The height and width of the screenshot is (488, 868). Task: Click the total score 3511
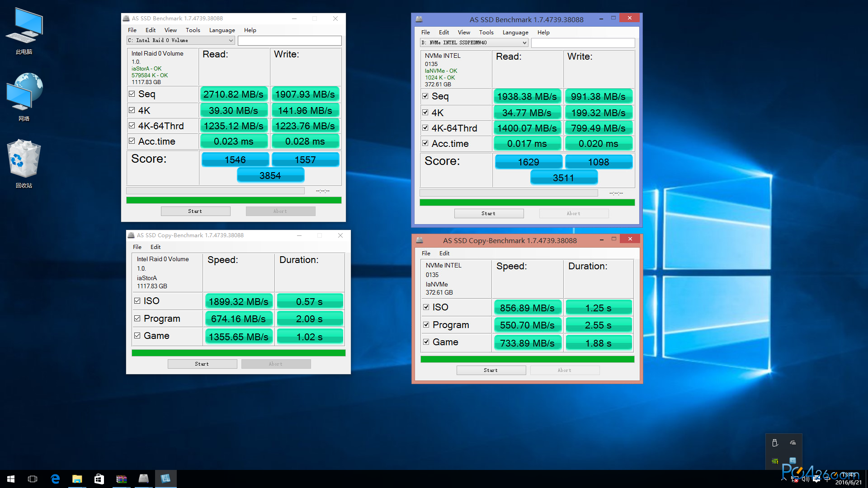564,178
